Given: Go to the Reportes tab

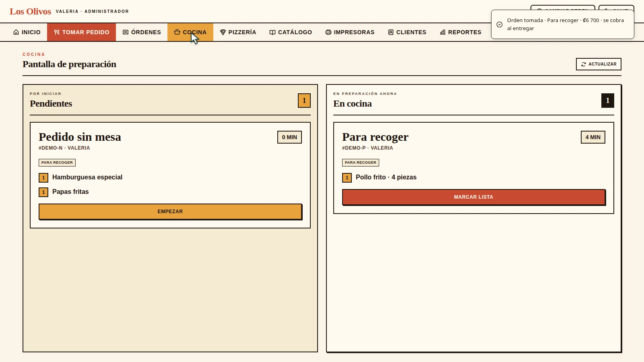Looking at the screenshot, I should pyautogui.click(x=460, y=32).
